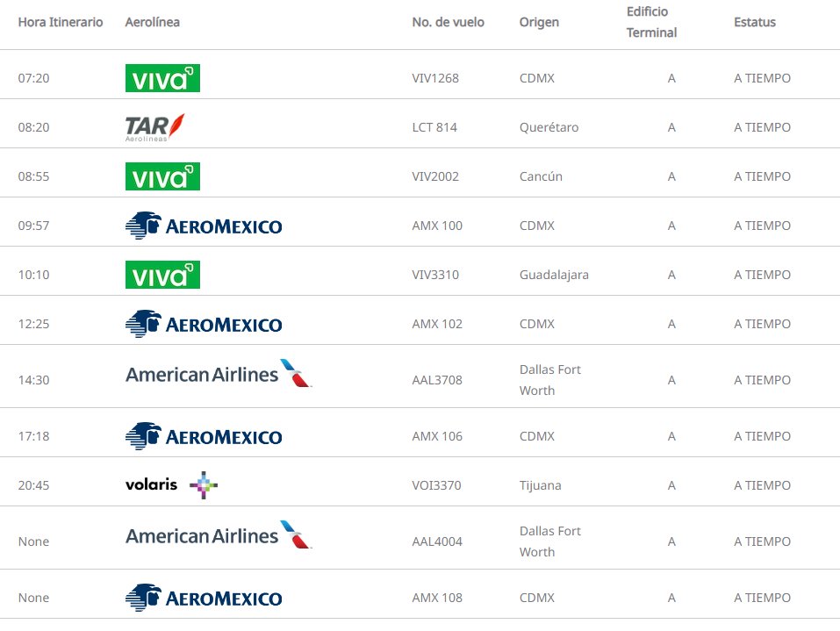This screenshot has height=631, width=840.
Task: Click the Aeromexico logo for AMX 106
Action: tap(204, 436)
